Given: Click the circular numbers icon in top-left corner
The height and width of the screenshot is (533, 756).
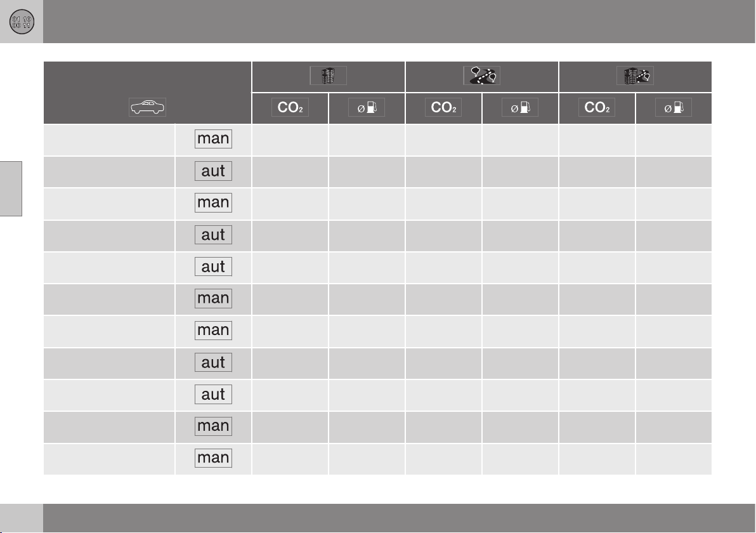Looking at the screenshot, I should [22, 22].
